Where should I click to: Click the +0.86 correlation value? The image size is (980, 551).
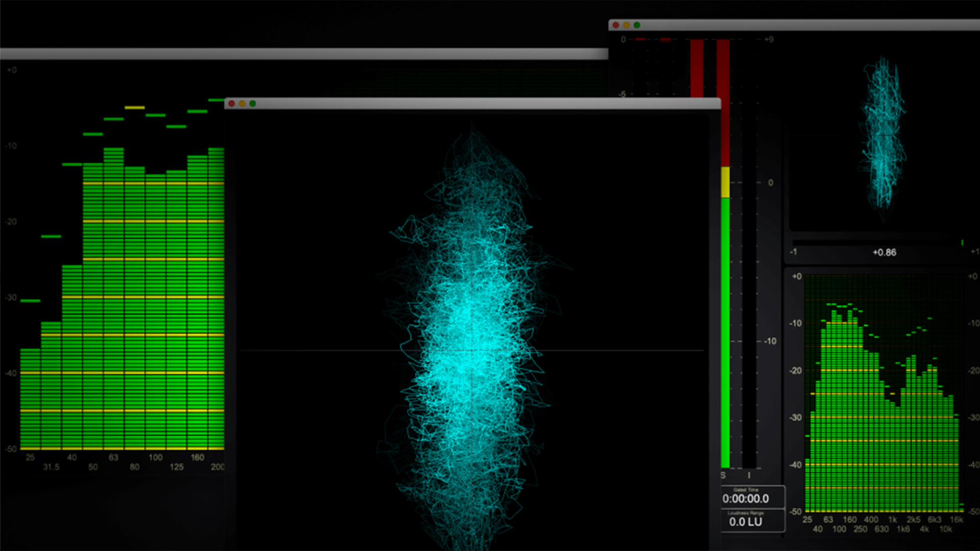point(884,253)
